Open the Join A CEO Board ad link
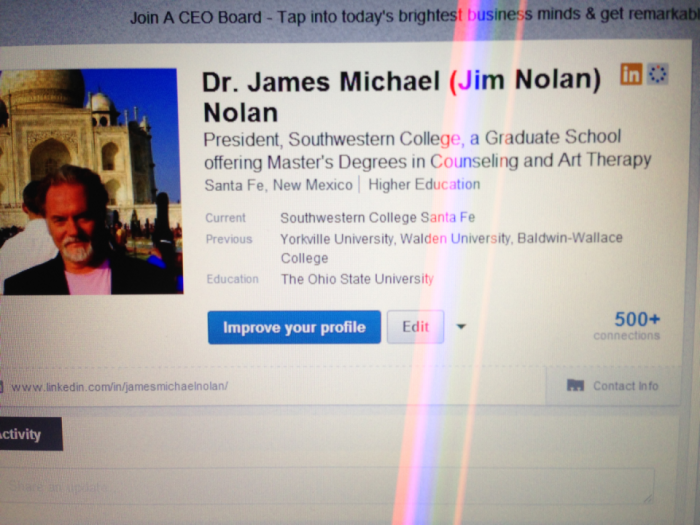This screenshot has width=700, height=525. [x=415, y=17]
